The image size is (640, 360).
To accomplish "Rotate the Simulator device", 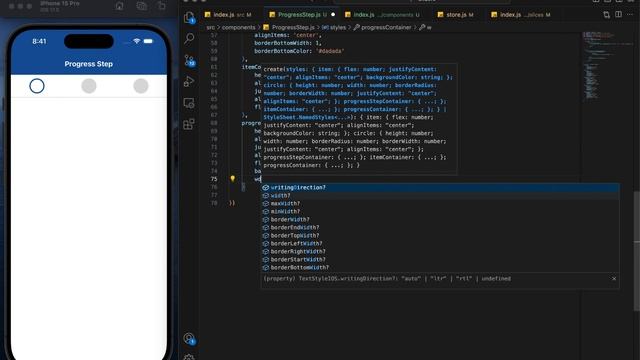I will pyautogui.click(x=162, y=6).
